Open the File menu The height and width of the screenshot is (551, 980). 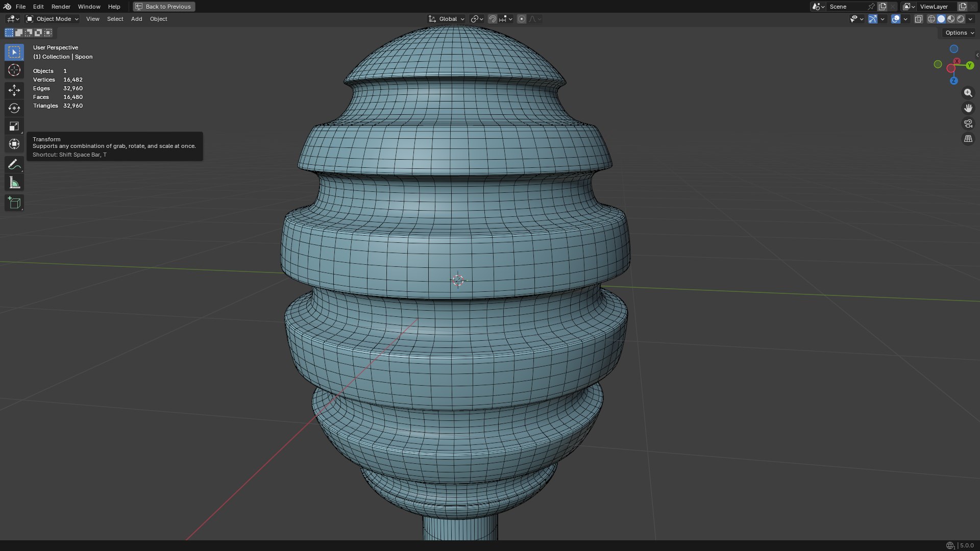point(20,7)
